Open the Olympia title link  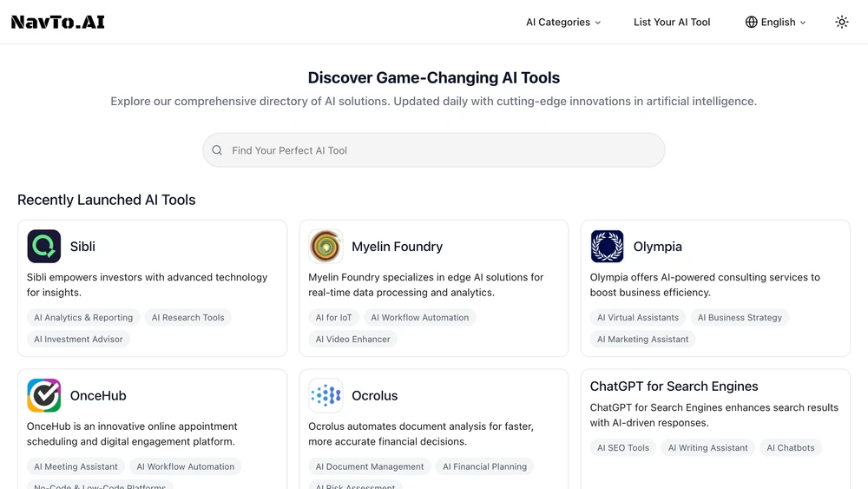657,247
